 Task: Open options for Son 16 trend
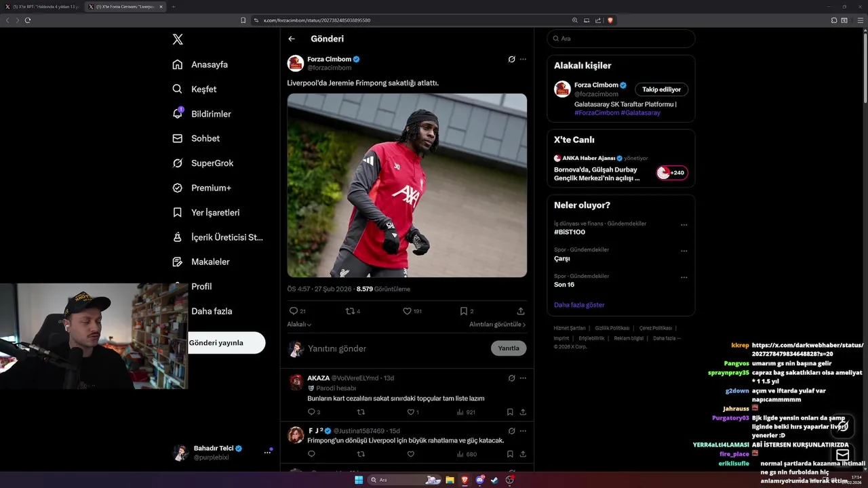(x=684, y=278)
